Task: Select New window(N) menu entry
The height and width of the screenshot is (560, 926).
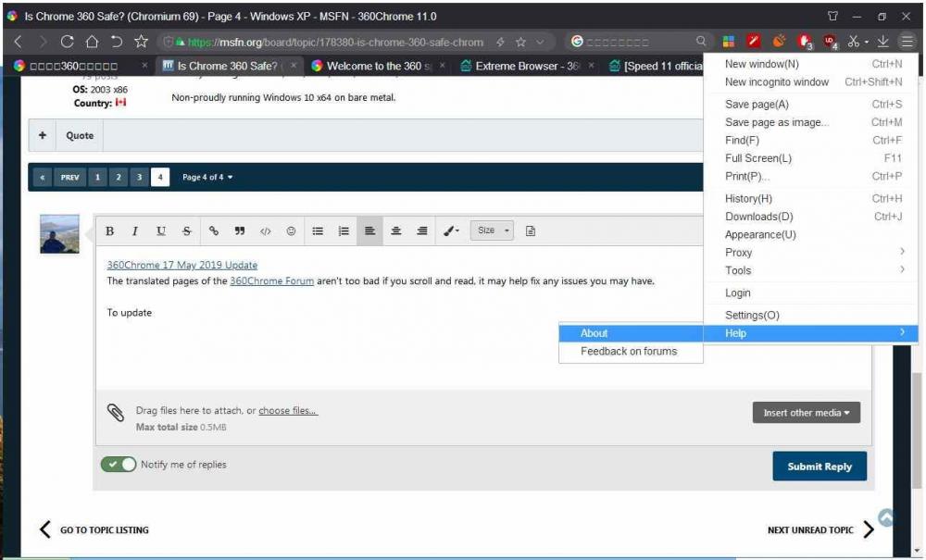Action: click(810, 64)
